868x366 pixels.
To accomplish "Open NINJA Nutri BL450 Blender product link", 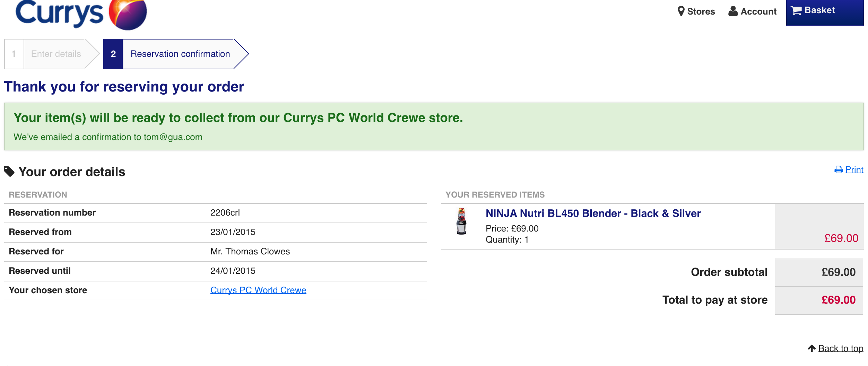I will 593,213.
